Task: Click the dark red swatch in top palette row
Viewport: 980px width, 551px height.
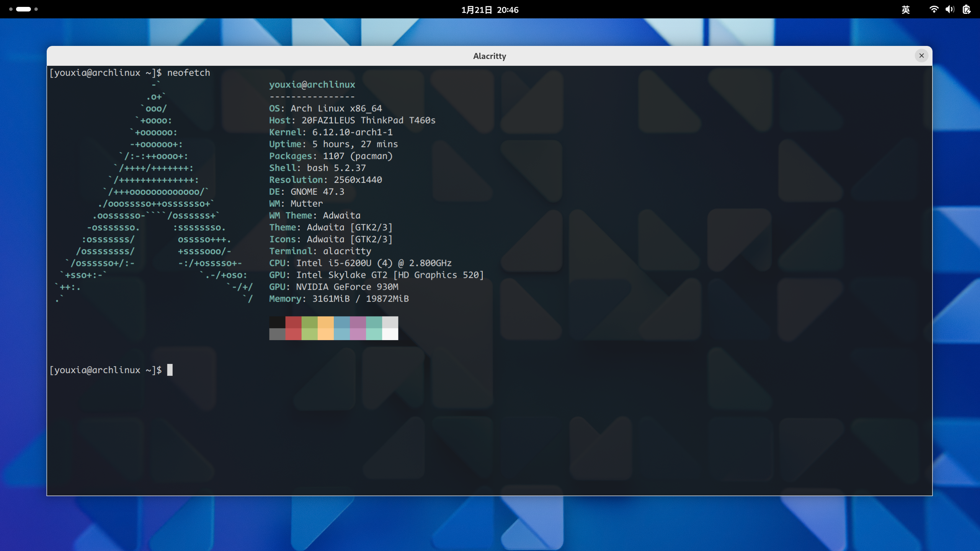Action: (x=293, y=322)
